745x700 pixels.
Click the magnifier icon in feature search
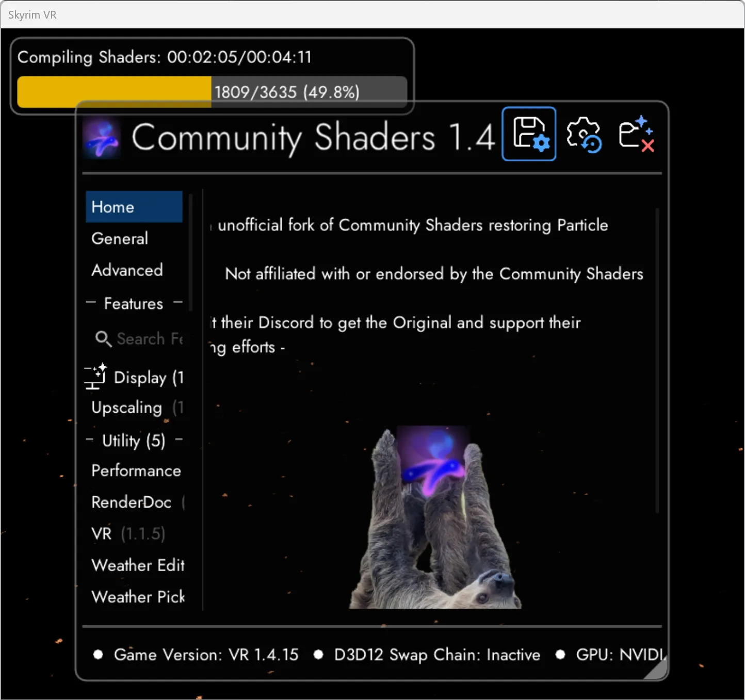(x=103, y=339)
